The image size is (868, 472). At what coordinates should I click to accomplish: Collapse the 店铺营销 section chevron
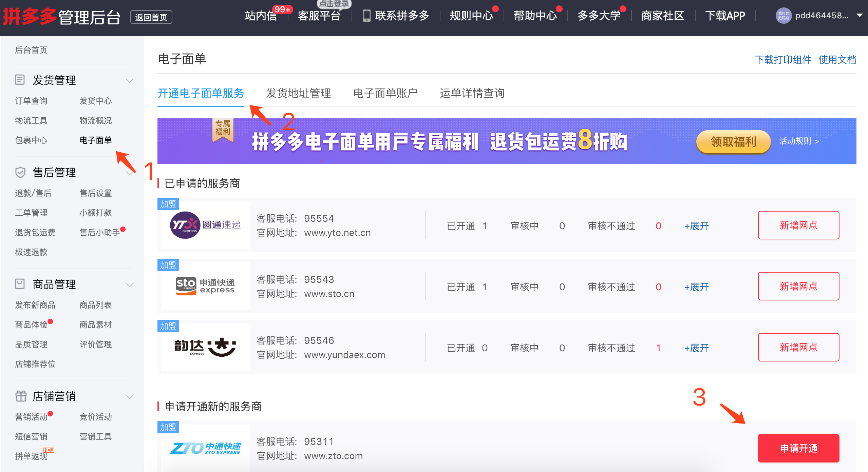(130, 397)
